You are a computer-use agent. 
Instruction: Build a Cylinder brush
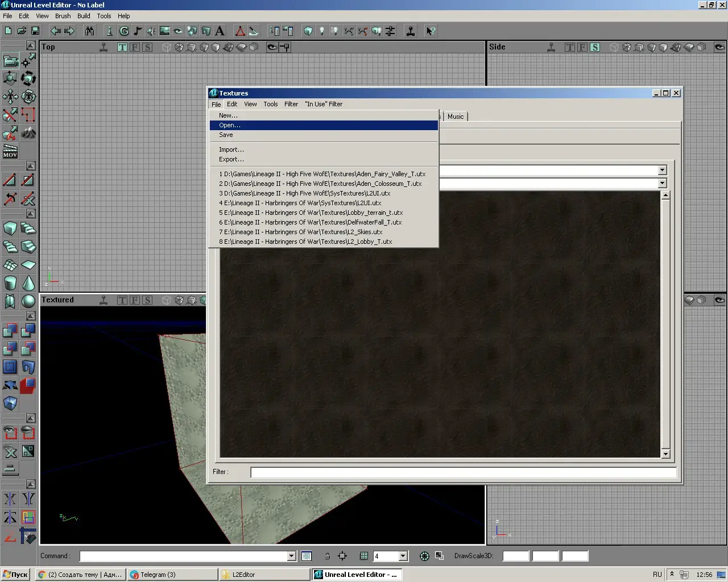pos(10,283)
